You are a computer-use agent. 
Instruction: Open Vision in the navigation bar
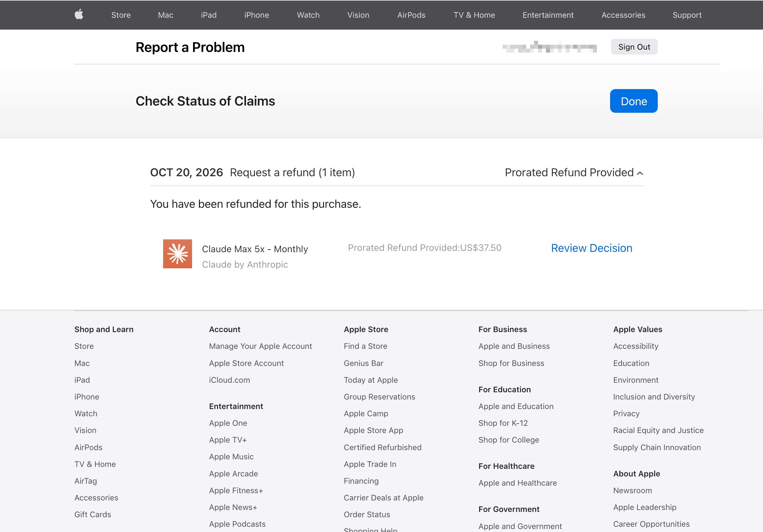pos(358,15)
